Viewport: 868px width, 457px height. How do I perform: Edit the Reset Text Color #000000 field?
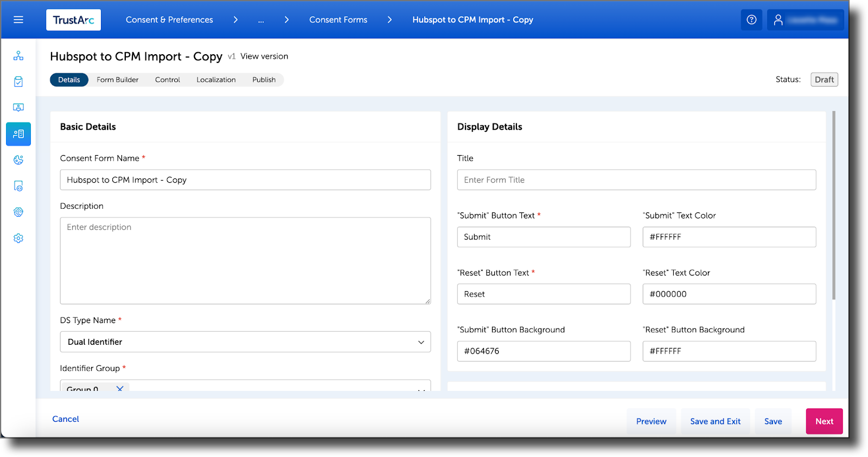pyautogui.click(x=729, y=294)
